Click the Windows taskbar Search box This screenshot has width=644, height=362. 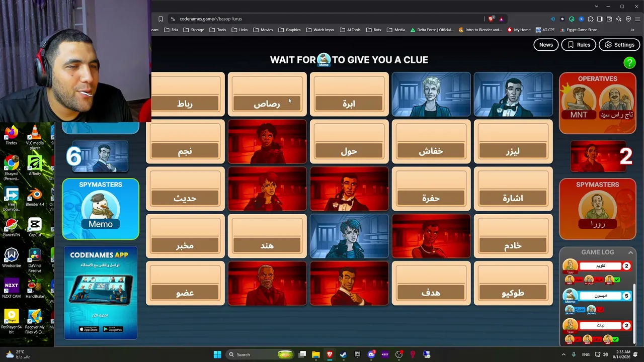pos(261,354)
